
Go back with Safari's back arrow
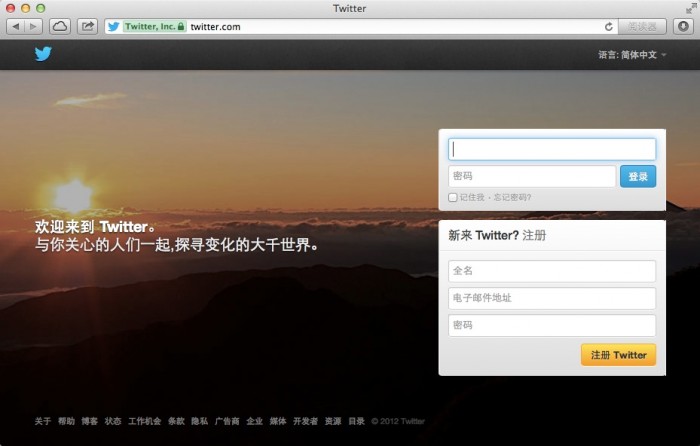16,26
